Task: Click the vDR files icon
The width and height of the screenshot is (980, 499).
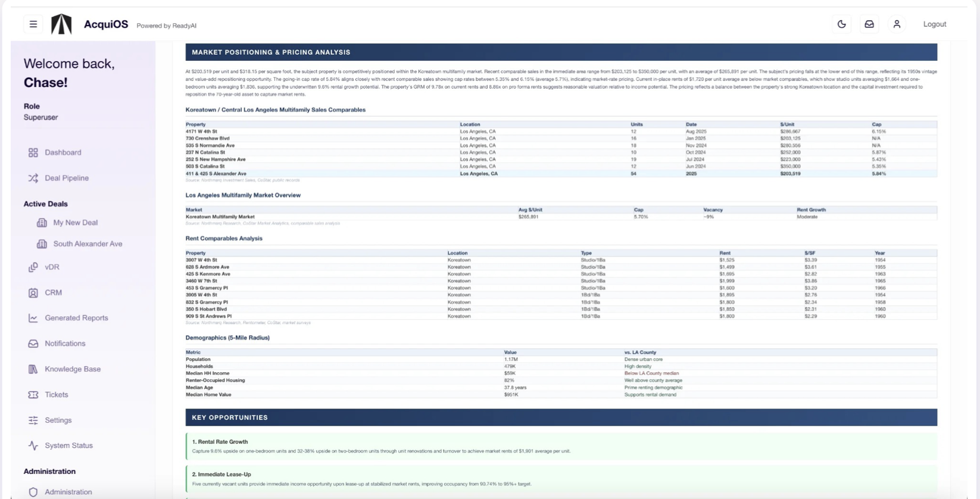Action: 33,267
